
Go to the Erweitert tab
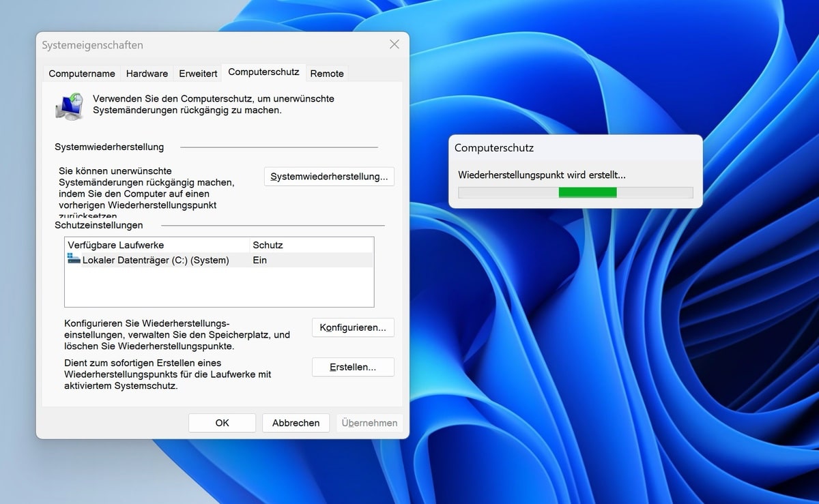click(x=198, y=74)
